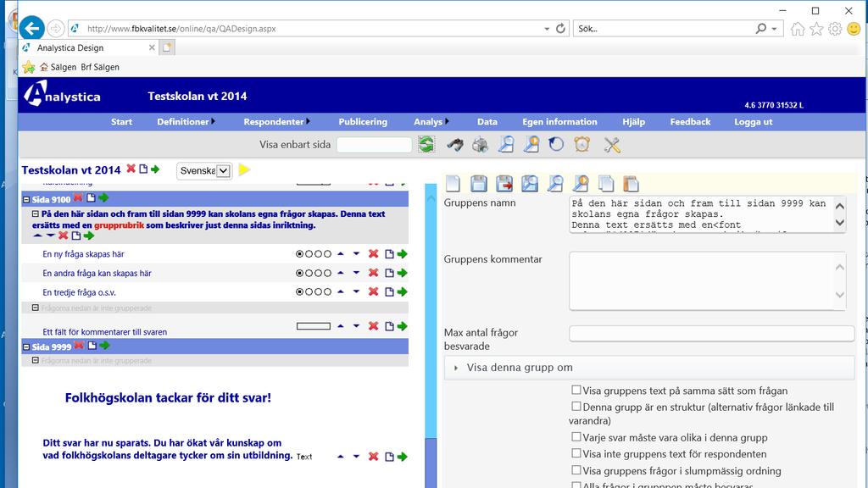
Task: Click the save and preview floppy-magnifier icon
Action: [x=530, y=183]
